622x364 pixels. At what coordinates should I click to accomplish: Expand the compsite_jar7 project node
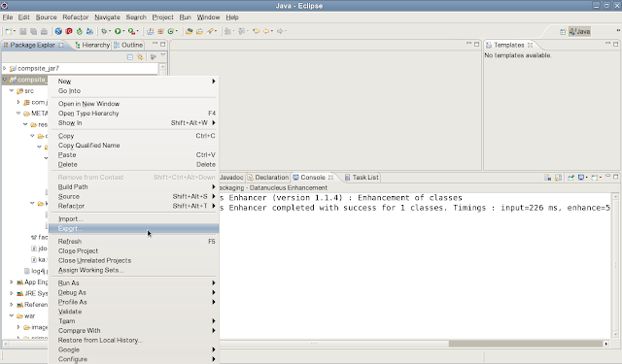tap(5, 68)
